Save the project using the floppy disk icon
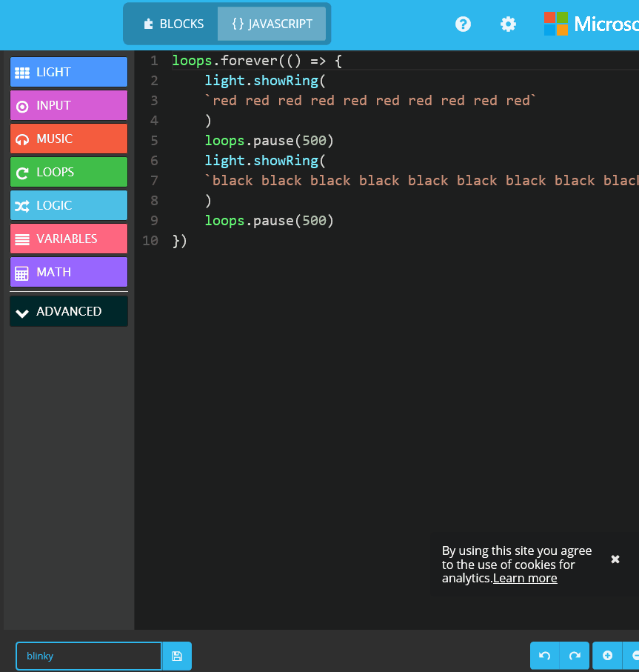The image size is (639, 672). (177, 656)
